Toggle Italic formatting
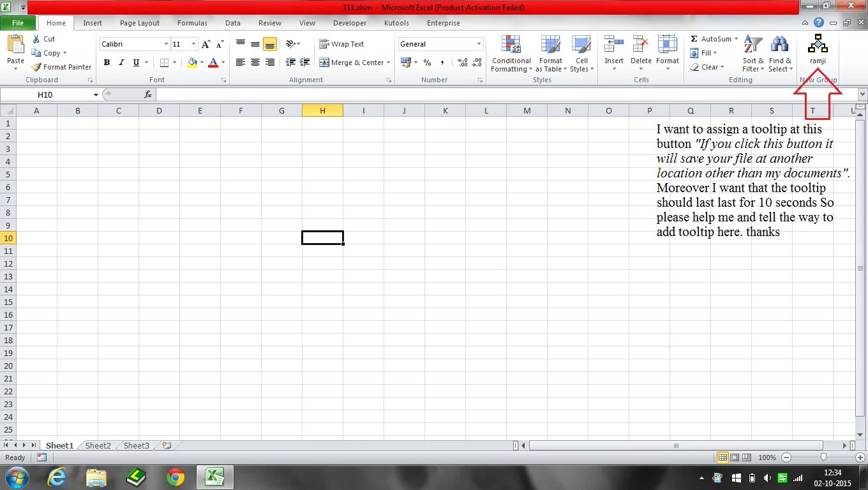 click(121, 63)
